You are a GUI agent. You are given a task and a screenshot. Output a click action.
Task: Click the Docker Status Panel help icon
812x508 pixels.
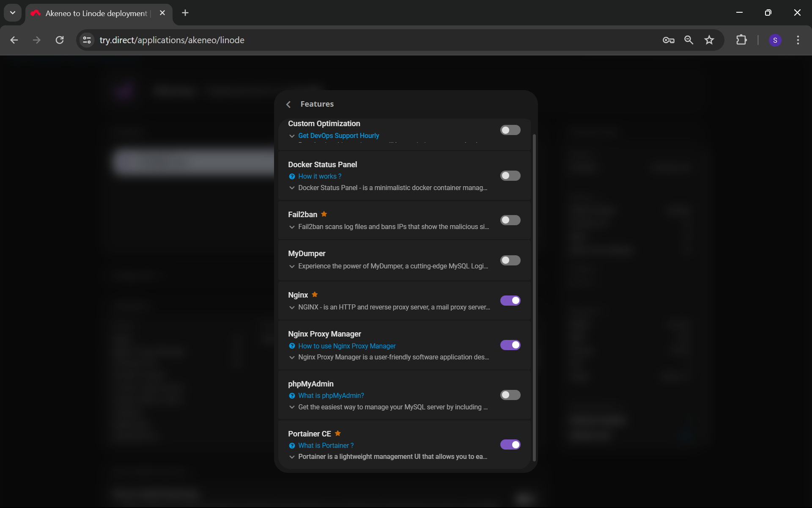click(292, 176)
